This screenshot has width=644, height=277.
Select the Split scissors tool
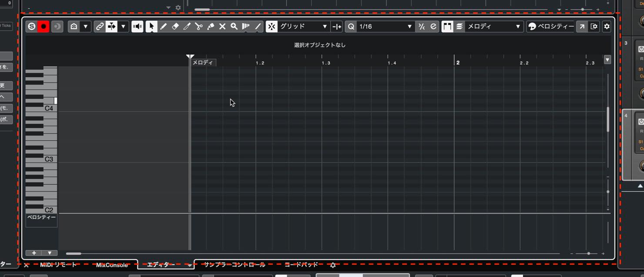click(199, 27)
